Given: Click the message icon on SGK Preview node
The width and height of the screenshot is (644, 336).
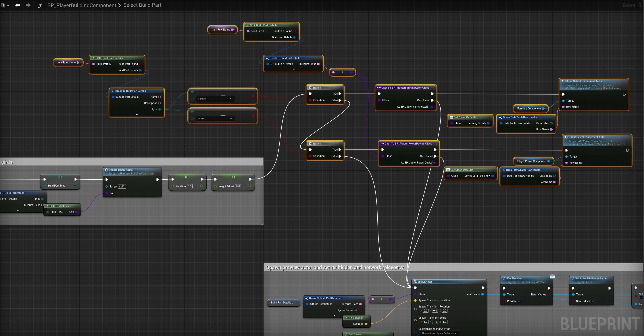Looking at the screenshot, I should coord(552,276).
